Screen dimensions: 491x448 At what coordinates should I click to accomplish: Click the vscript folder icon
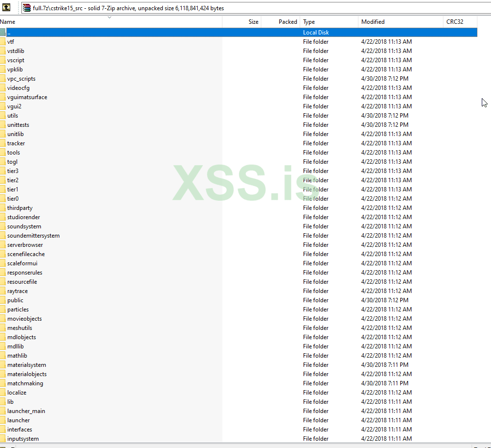pyautogui.click(x=3, y=60)
